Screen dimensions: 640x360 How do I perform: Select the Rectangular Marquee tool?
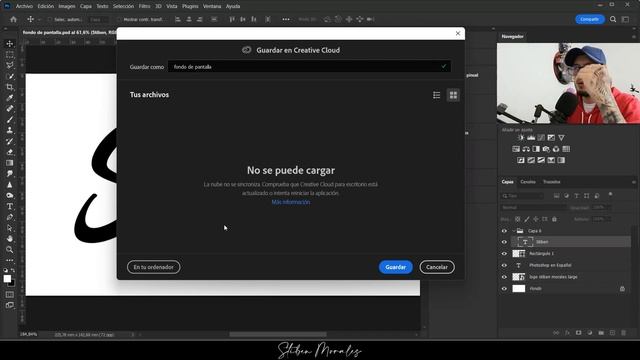point(10,55)
